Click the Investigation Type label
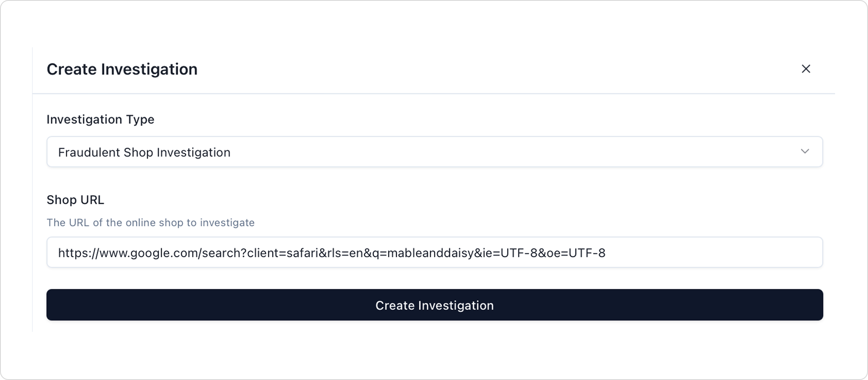The width and height of the screenshot is (868, 380). [101, 119]
